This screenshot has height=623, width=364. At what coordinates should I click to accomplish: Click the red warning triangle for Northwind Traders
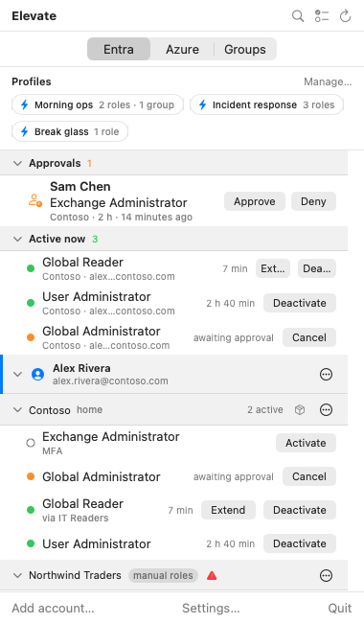212,575
